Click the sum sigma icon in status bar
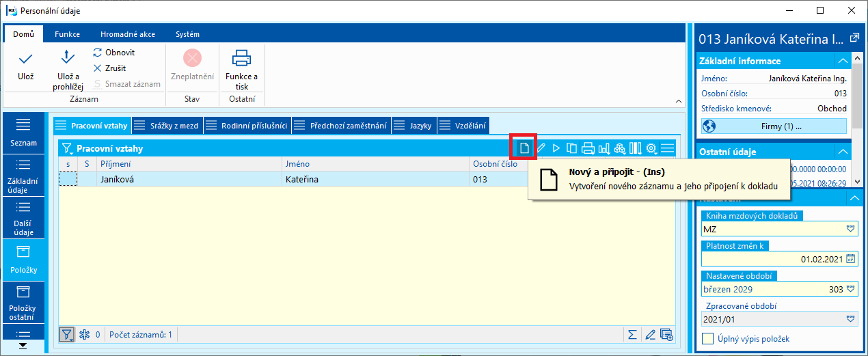This screenshot has height=356, width=868. [x=634, y=335]
